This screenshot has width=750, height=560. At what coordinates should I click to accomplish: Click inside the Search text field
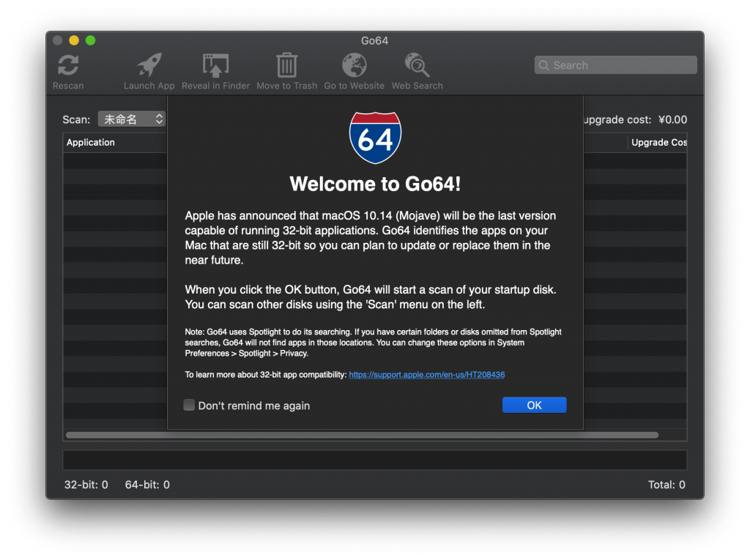tap(623, 65)
